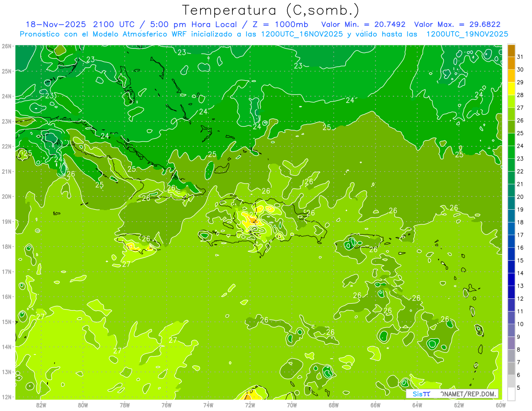532x411 pixels.
Task: Click the "14N" latitude axis label
Action: (7, 347)
